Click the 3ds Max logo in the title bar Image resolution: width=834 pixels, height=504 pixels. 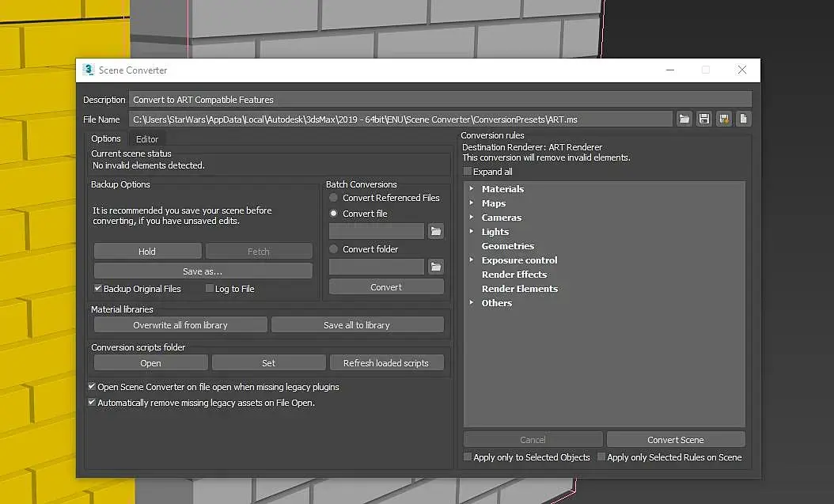[88, 70]
